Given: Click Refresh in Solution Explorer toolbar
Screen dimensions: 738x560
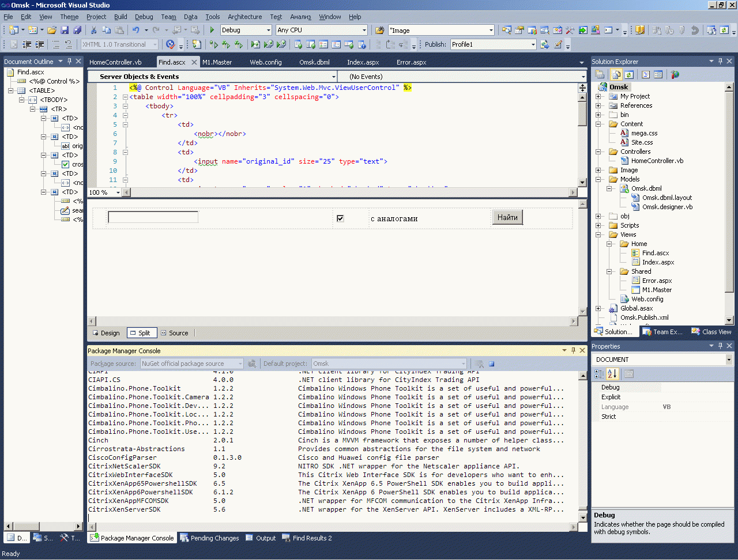Looking at the screenshot, I should [629, 74].
